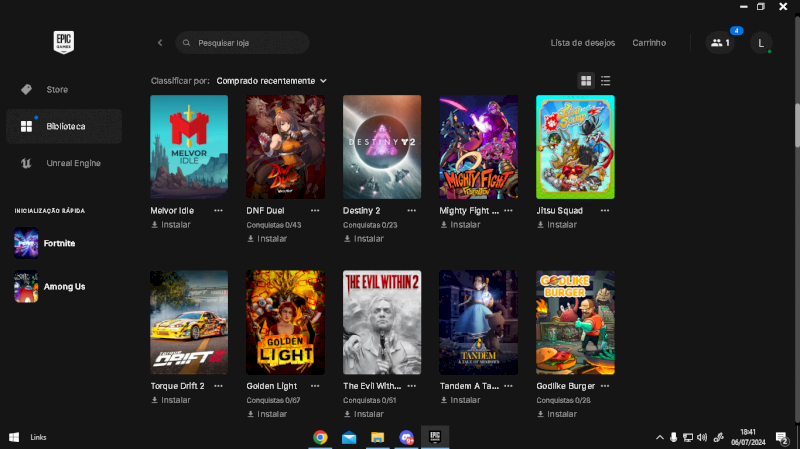Open Tandem cover art
800x449 pixels.
click(x=479, y=322)
